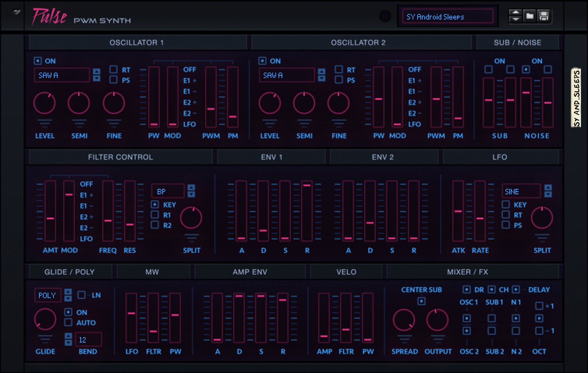Click the LFO RATE slider

click(480, 211)
